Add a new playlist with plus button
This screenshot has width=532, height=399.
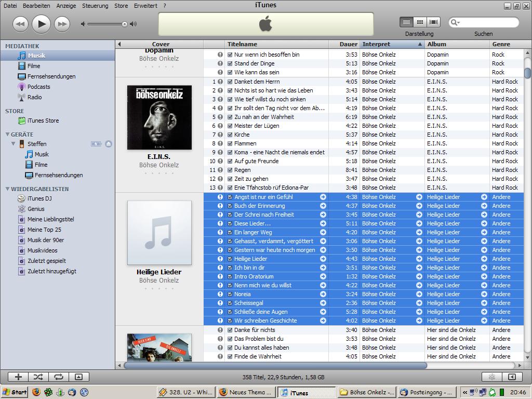click(x=18, y=377)
